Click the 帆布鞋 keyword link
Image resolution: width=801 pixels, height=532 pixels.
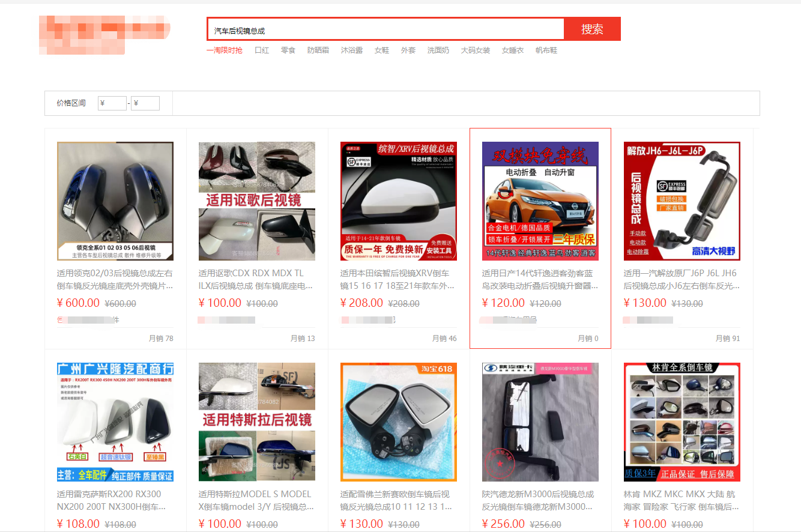546,50
